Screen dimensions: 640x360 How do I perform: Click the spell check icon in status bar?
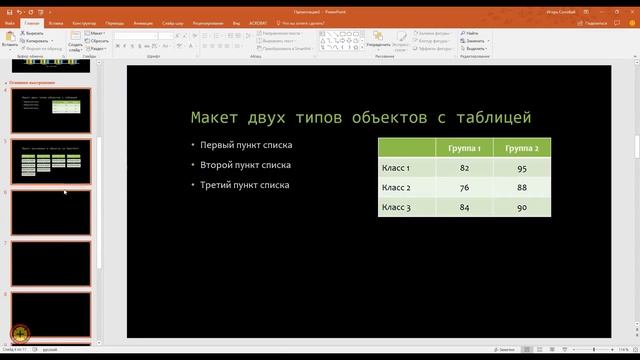click(x=35, y=350)
